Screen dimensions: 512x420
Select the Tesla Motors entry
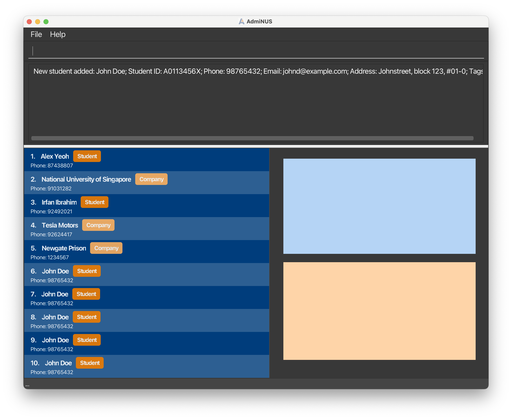coord(60,225)
